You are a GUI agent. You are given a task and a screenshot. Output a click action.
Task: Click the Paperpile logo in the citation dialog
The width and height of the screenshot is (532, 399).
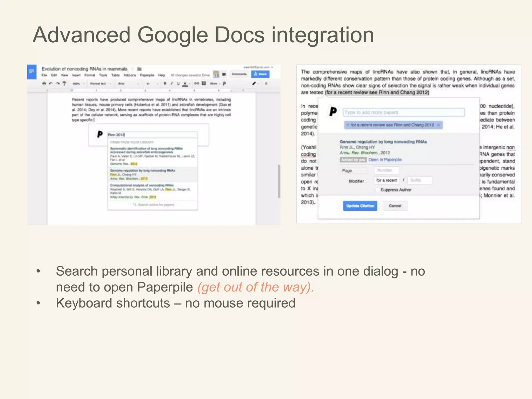coord(333,112)
